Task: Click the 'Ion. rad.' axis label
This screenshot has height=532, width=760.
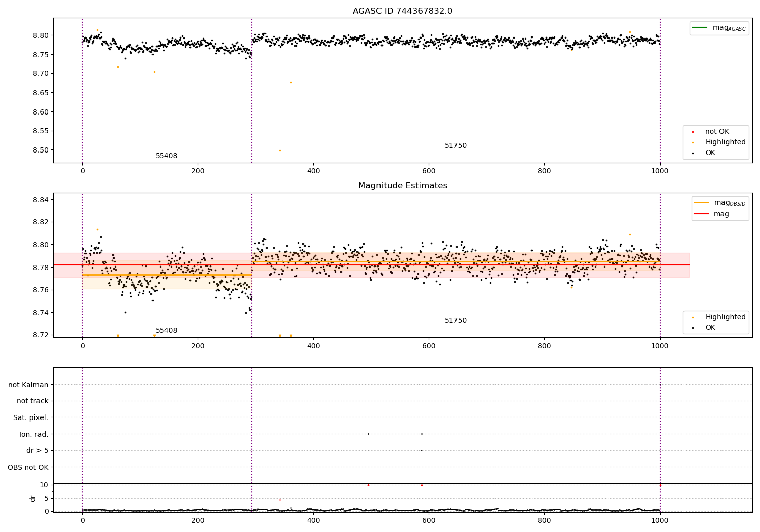Action: coord(33,434)
